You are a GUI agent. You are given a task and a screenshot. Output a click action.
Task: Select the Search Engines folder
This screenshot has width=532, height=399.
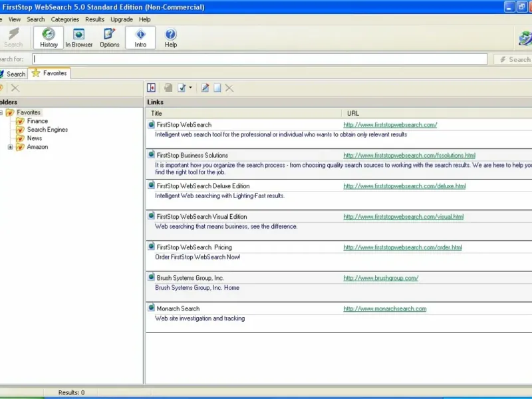pos(47,130)
